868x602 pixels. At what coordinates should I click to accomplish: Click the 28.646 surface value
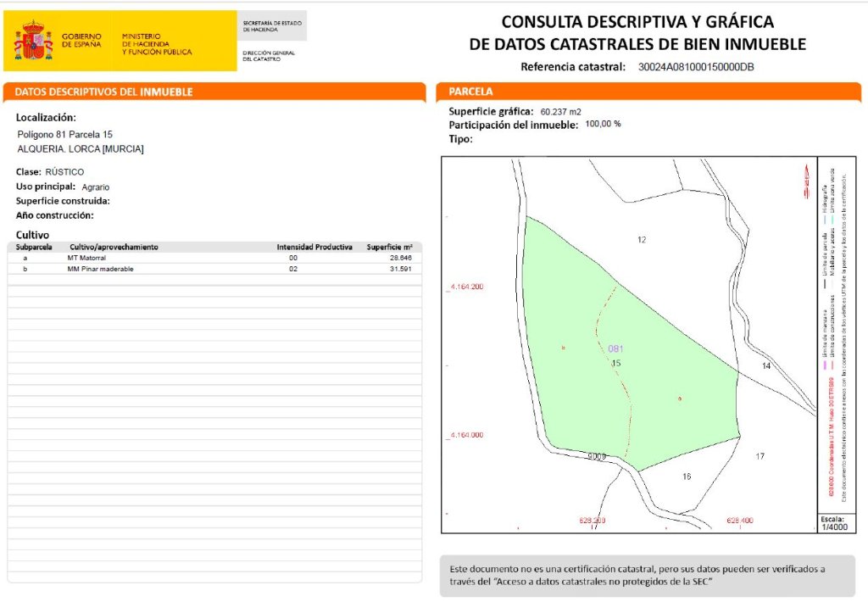401,258
